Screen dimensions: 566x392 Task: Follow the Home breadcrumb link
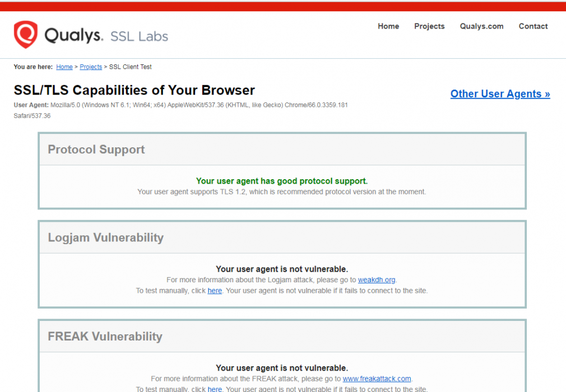tap(64, 67)
